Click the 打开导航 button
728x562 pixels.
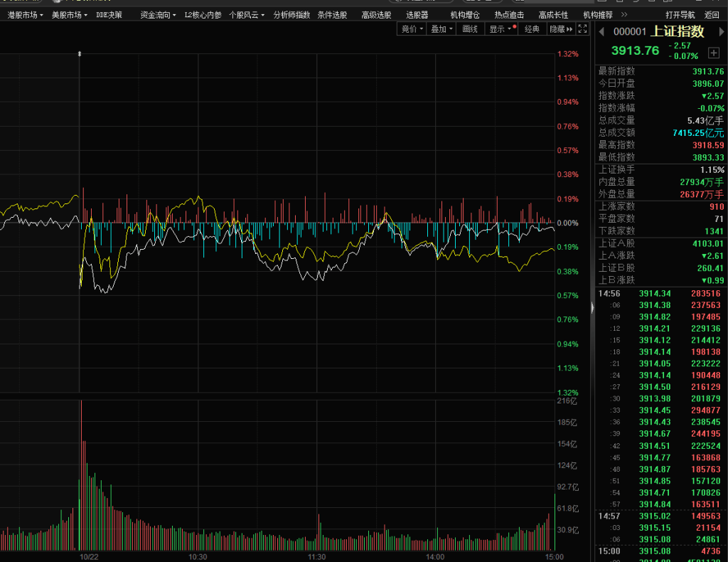coord(680,14)
